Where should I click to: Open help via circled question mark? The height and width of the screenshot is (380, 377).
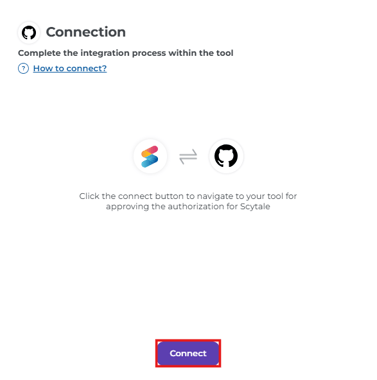click(x=23, y=69)
